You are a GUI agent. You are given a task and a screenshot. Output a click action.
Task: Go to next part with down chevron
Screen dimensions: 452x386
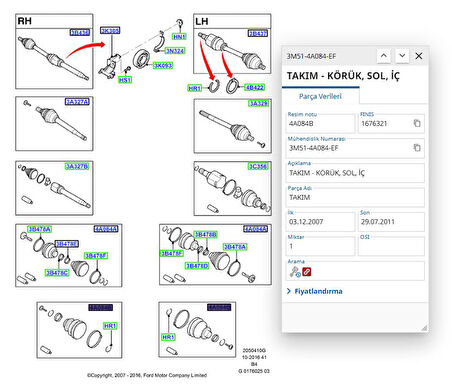(402, 56)
